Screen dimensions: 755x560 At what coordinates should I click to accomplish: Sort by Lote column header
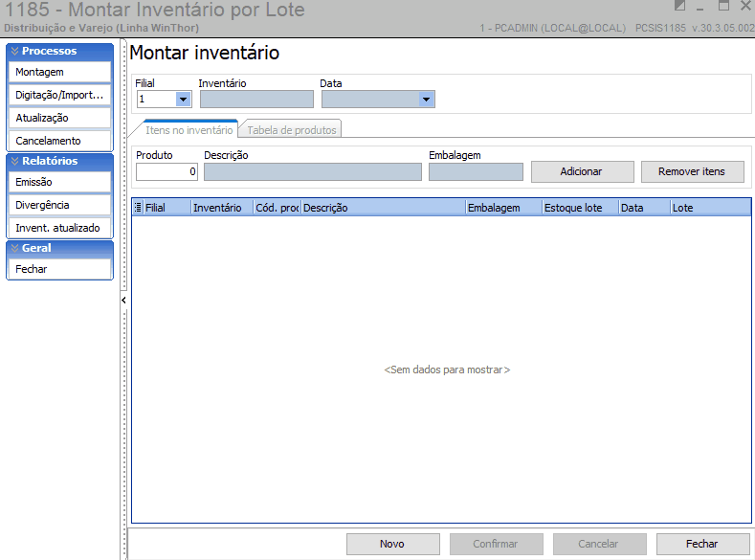[x=710, y=208]
